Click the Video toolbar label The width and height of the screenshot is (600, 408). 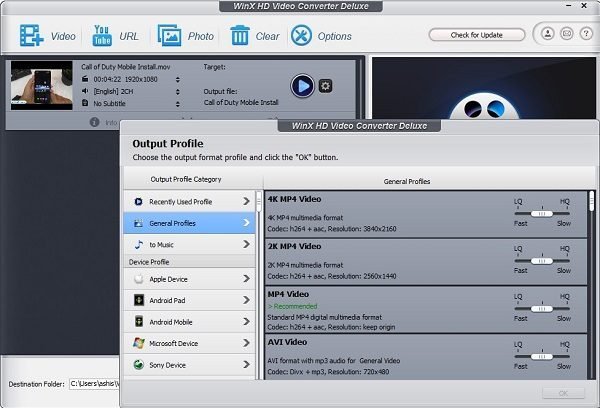coord(63,36)
